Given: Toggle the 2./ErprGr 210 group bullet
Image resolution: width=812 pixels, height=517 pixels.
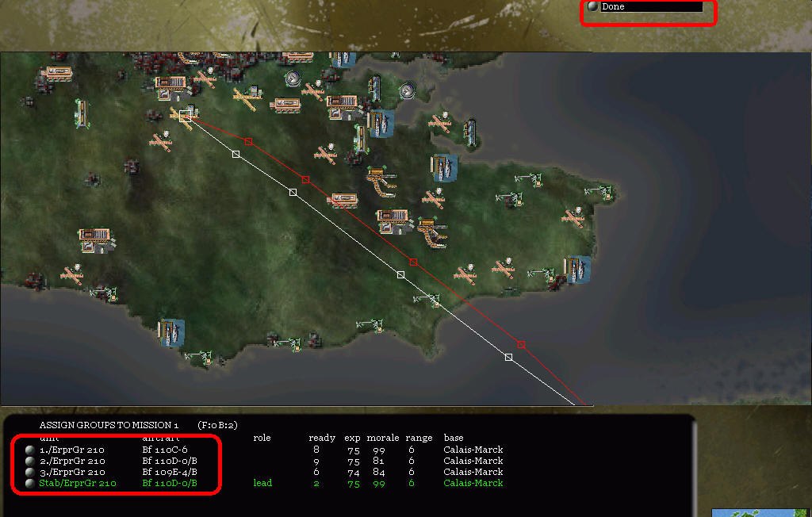Looking at the screenshot, I should [29, 461].
